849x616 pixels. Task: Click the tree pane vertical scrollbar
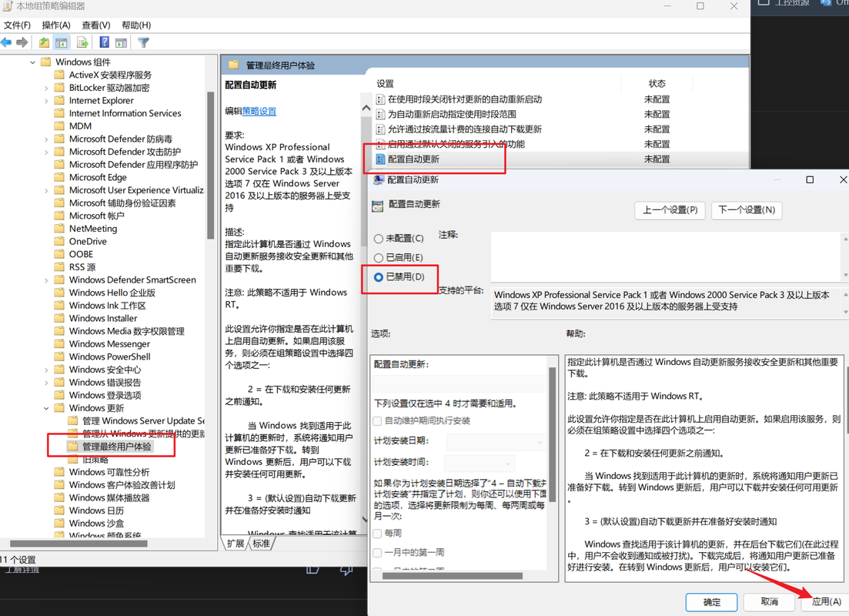[x=211, y=166]
